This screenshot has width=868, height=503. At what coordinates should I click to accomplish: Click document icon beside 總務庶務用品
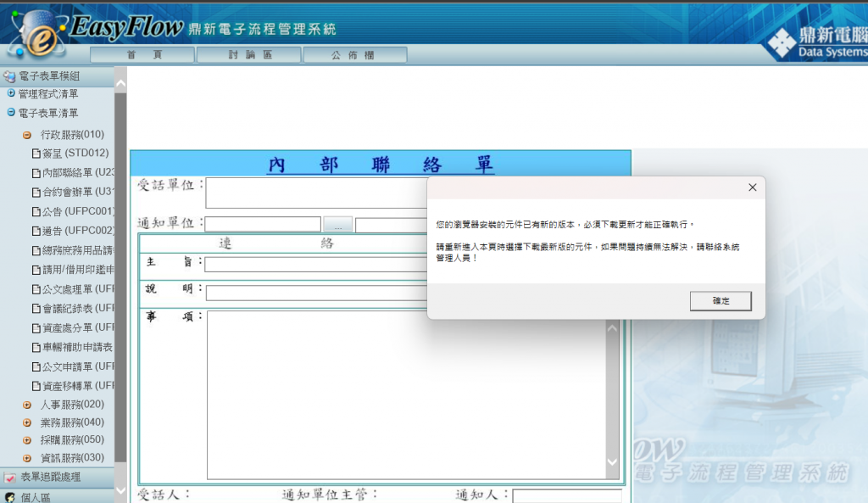[36, 251]
